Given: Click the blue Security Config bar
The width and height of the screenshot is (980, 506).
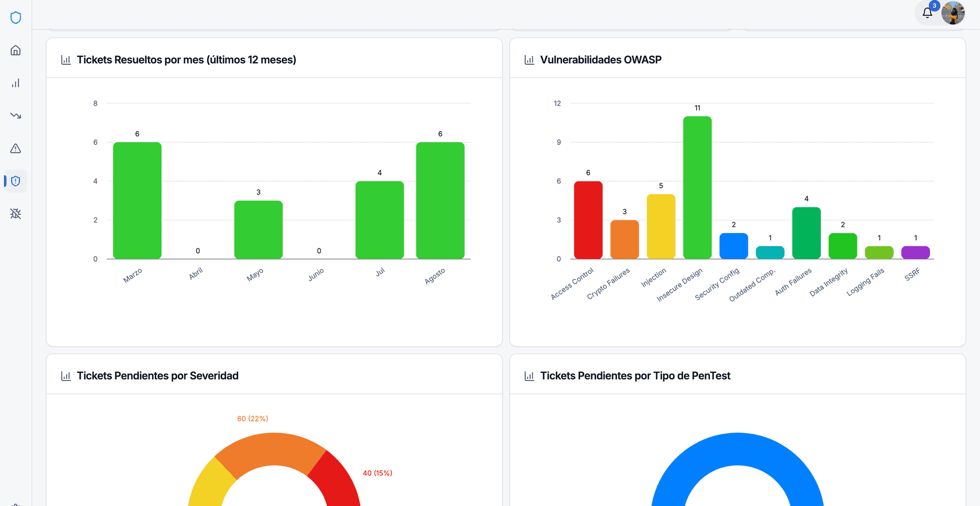Looking at the screenshot, I should tap(733, 246).
